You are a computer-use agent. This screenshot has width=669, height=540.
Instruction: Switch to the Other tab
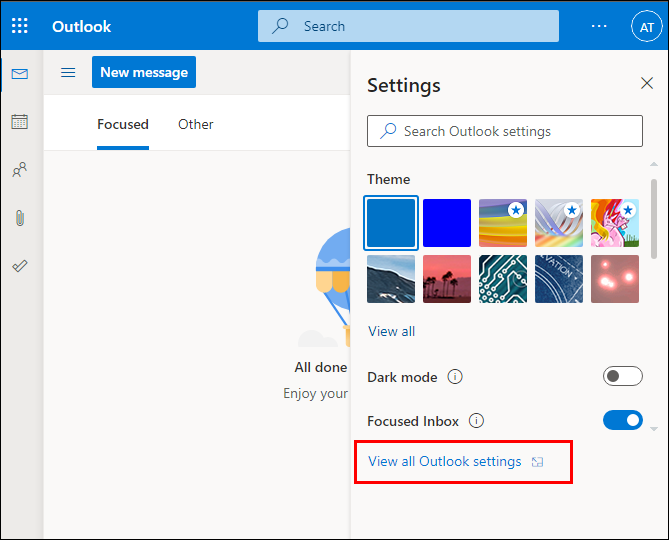click(x=196, y=125)
